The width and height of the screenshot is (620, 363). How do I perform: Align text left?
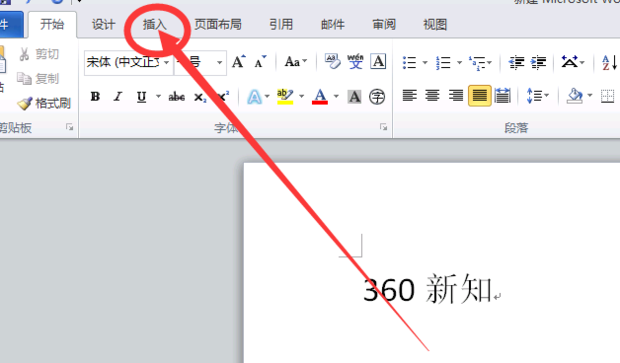tap(409, 96)
